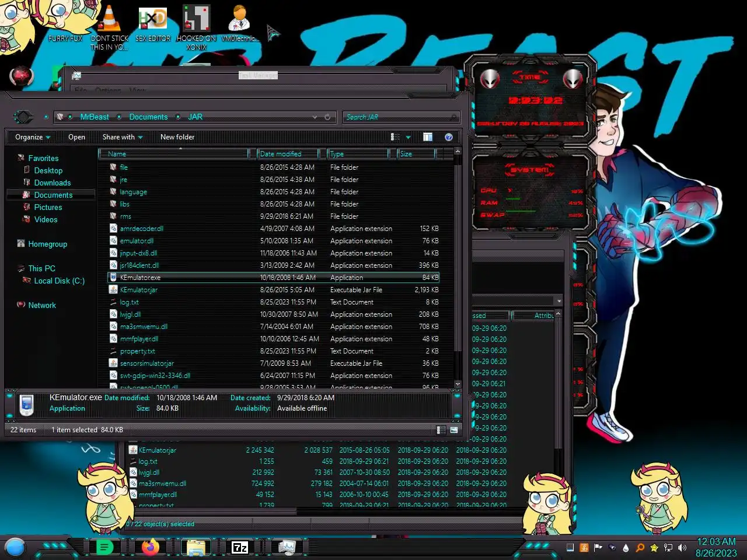This screenshot has height=560, width=747.
Task: Open the Organize dropdown menu
Action: click(33, 137)
